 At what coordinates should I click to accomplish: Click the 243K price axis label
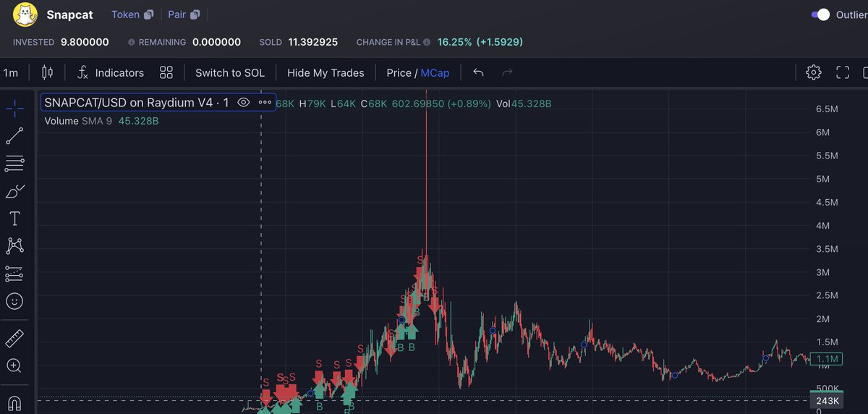click(827, 400)
